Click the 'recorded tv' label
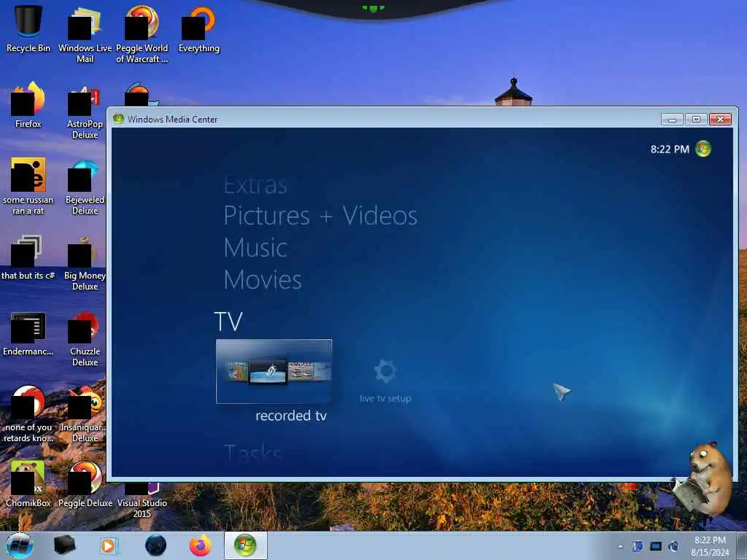The height and width of the screenshot is (560, 747). coord(291,416)
